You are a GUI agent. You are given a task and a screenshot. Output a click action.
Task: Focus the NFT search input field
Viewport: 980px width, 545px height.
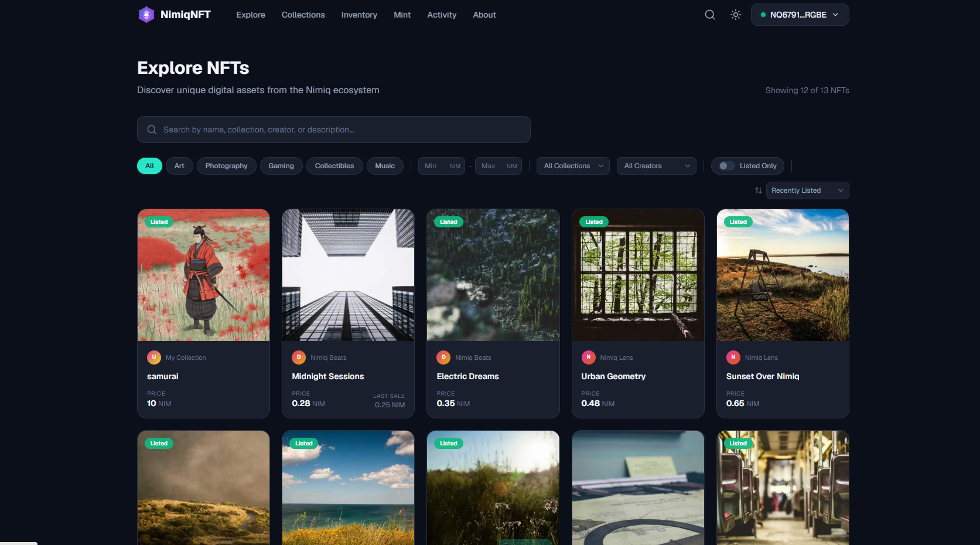[x=334, y=130]
